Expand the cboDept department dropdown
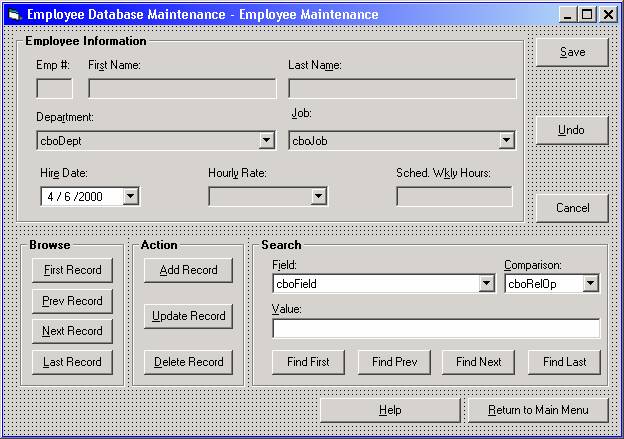 (266, 140)
